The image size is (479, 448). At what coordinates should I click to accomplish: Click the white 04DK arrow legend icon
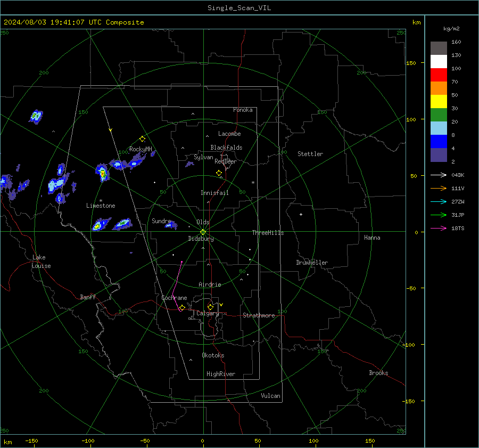[439, 175]
